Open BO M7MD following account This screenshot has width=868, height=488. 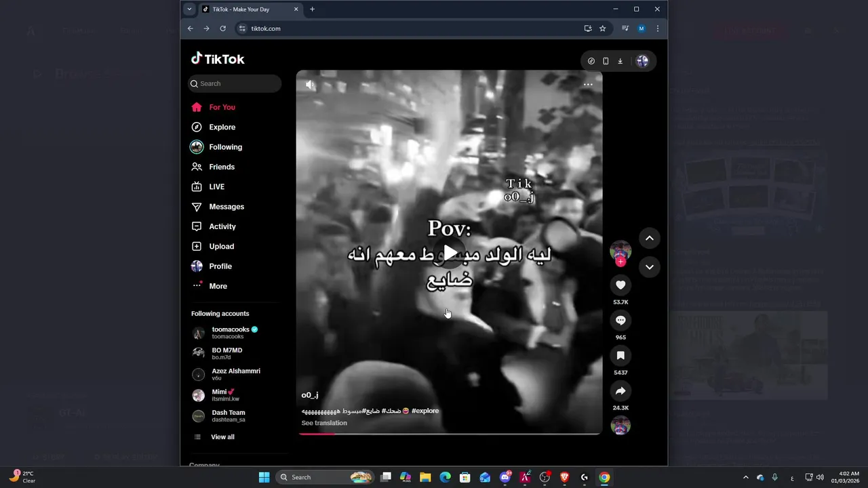coord(226,353)
